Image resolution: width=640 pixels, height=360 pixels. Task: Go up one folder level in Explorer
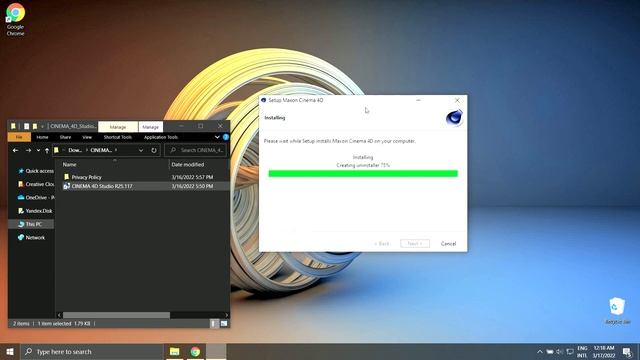tap(47, 150)
